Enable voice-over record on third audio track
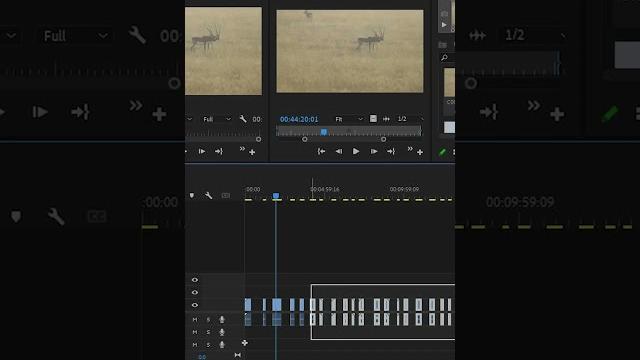This screenshot has height=360, width=640. tap(222, 345)
